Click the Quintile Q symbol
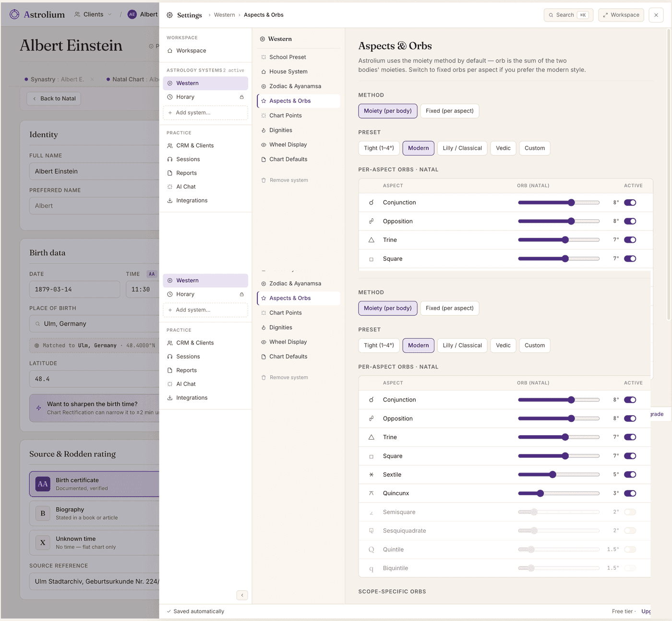Screen dimensions: 672x621 pyautogui.click(x=371, y=549)
